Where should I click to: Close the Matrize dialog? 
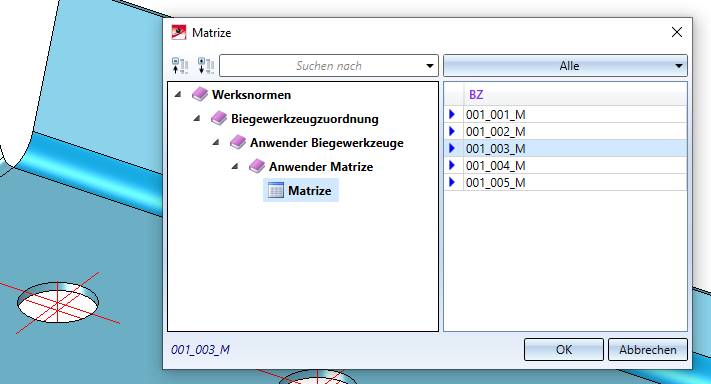pos(677,32)
